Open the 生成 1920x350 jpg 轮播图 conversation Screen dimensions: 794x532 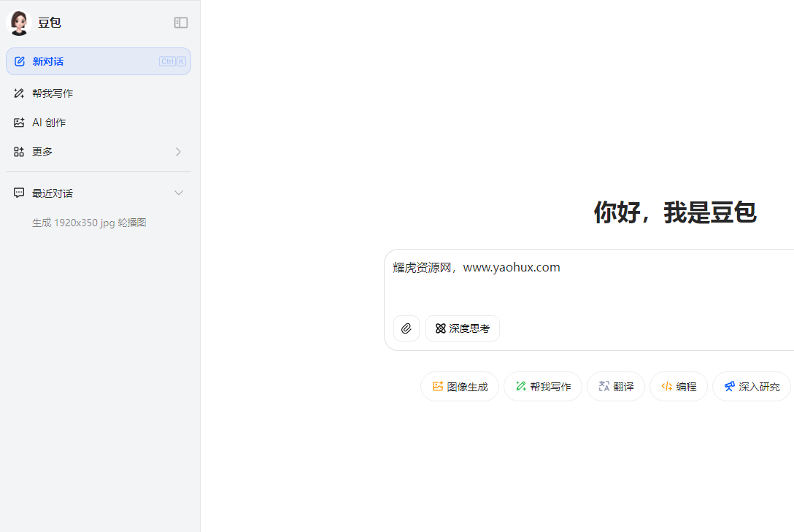pos(89,223)
